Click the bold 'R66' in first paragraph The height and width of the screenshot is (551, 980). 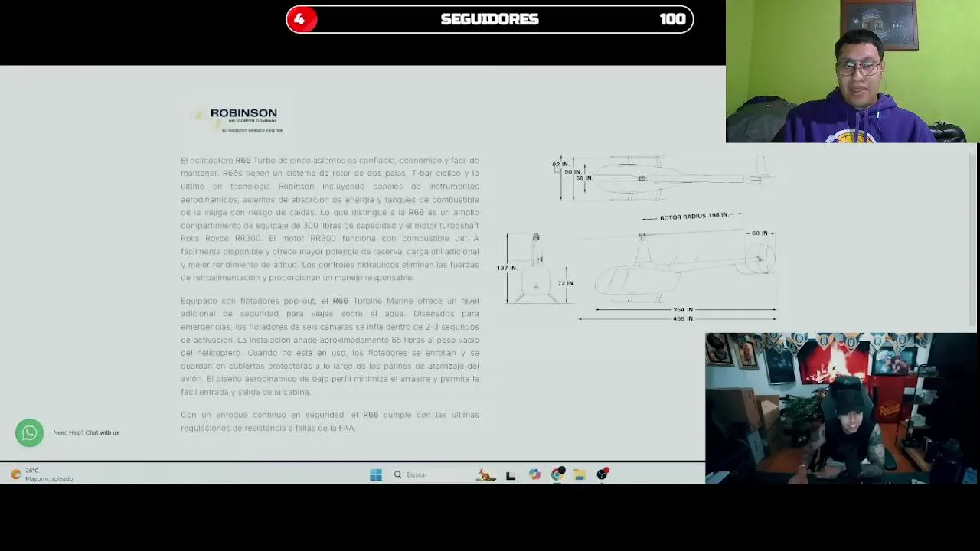click(x=243, y=161)
